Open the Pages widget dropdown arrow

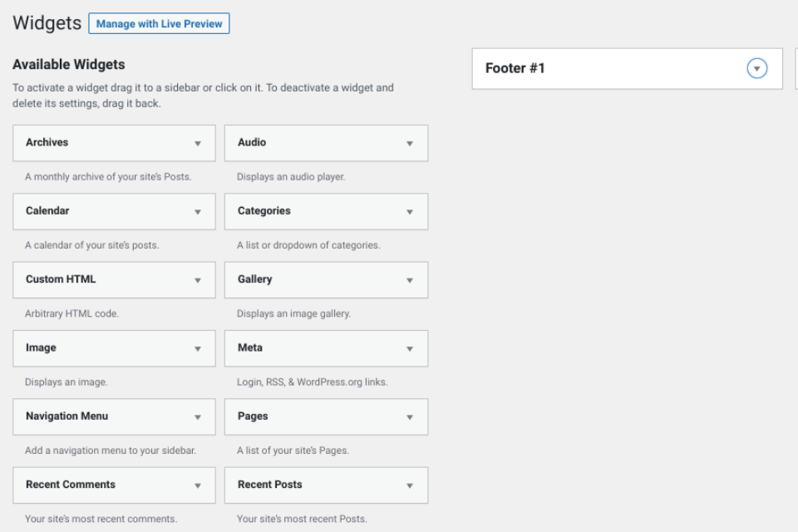pyautogui.click(x=410, y=417)
